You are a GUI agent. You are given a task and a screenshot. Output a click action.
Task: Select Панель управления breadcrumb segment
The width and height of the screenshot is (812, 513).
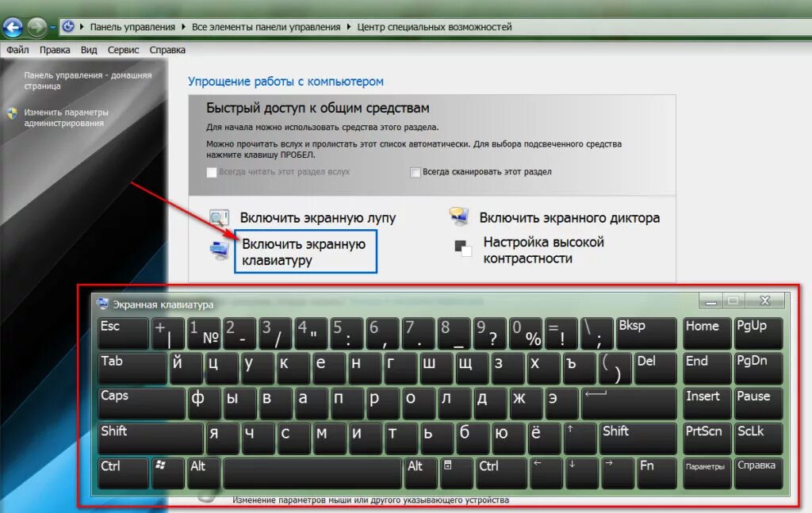tap(132, 27)
